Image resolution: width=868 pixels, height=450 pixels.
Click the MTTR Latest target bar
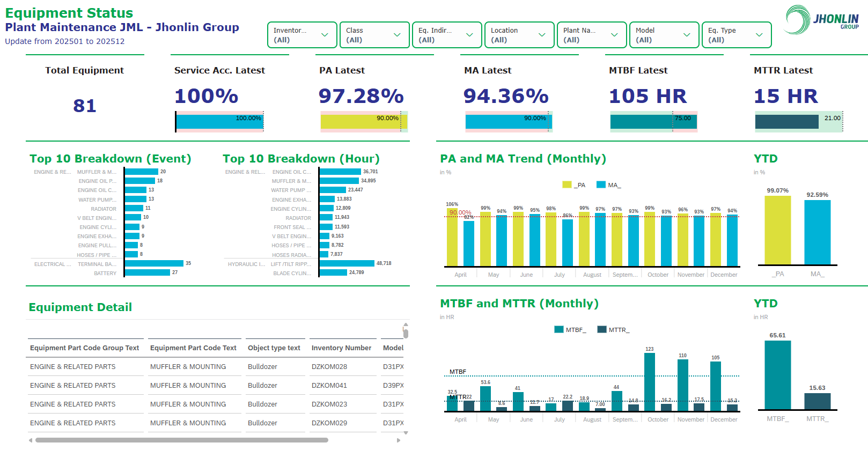point(799,122)
